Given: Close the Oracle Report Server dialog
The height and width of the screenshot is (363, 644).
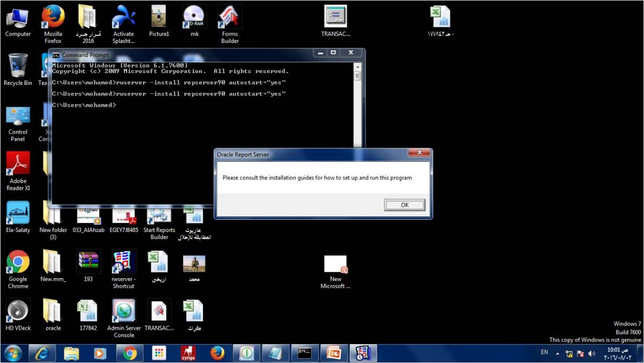Looking at the screenshot, I should [419, 154].
